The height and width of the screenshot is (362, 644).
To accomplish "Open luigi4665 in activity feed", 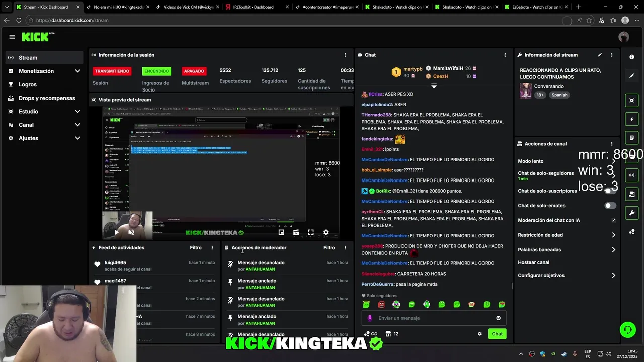I will 115,263.
